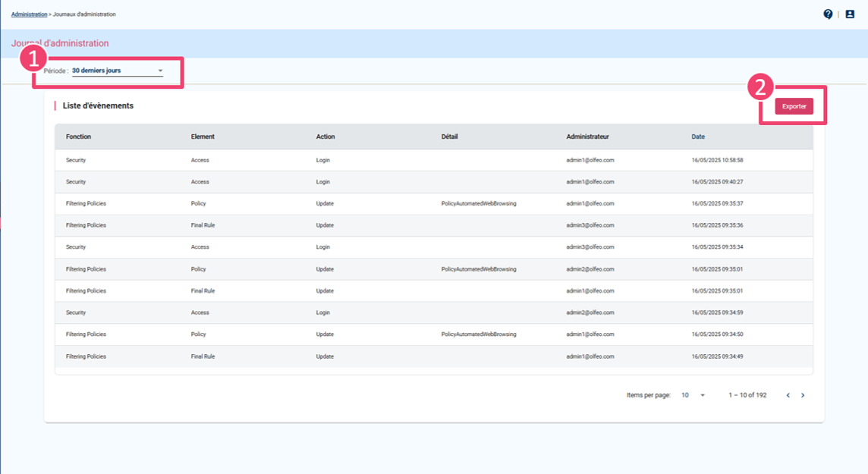Sort the list by Date column
The width and height of the screenshot is (868, 474).
[x=697, y=137]
